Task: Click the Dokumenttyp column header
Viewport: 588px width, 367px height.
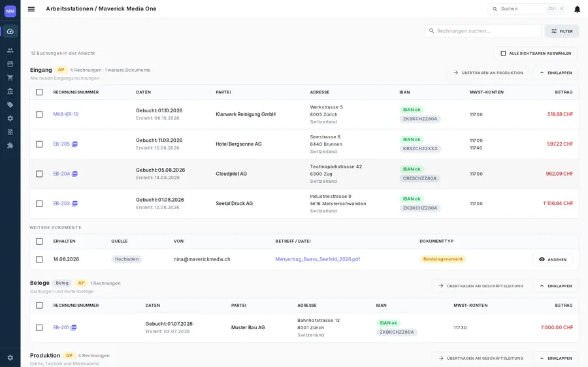Action: pyautogui.click(x=436, y=242)
